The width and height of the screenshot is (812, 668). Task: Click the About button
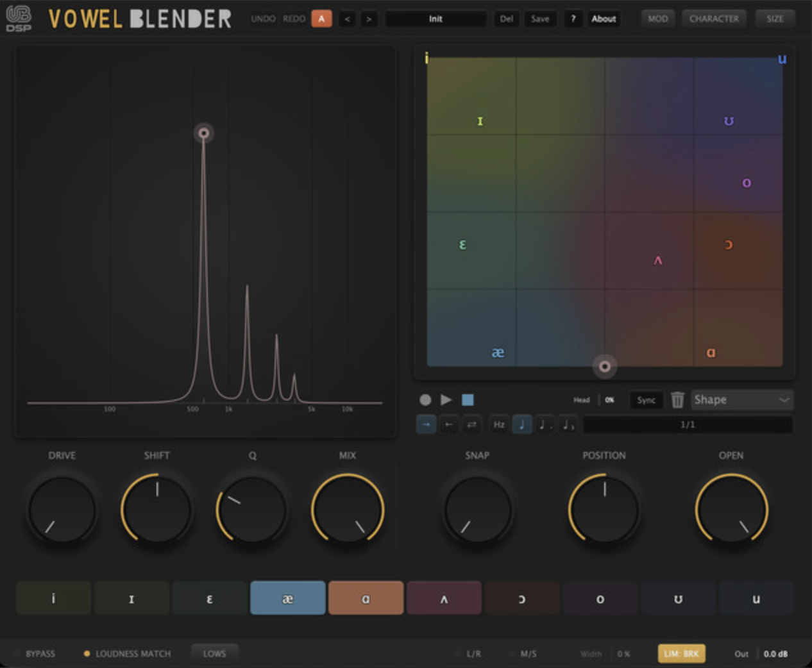[x=604, y=19]
